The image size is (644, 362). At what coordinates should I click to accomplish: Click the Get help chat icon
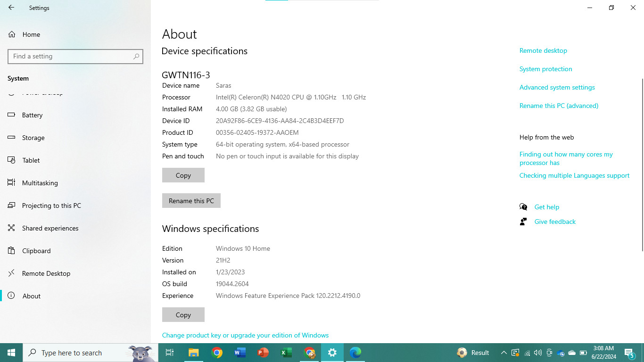[523, 207]
